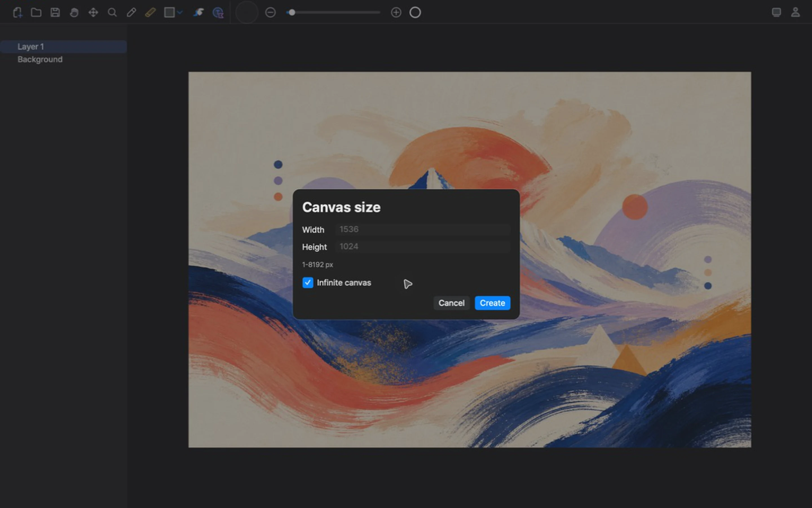Click the monitor display icon at top right
Image resolution: width=812 pixels, height=508 pixels.
776,12
